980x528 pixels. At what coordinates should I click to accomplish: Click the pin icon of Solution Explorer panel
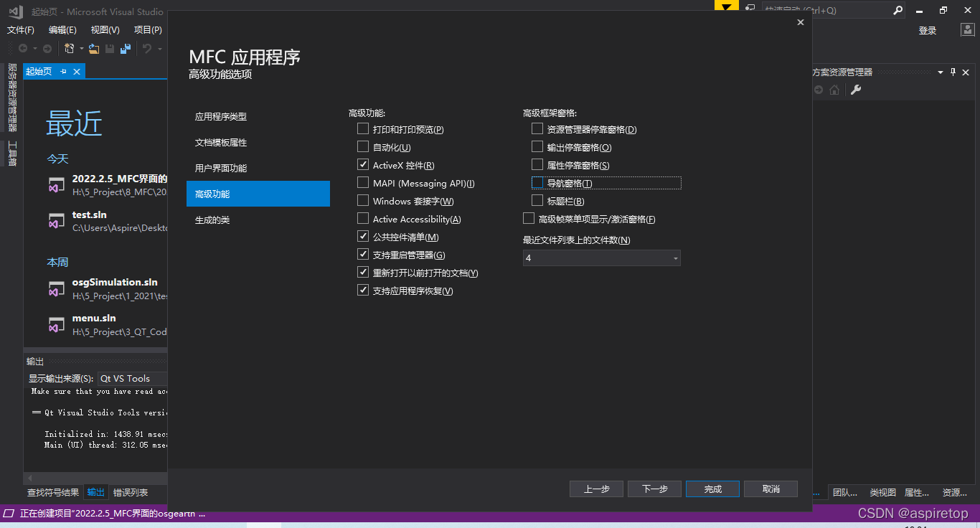[953, 72]
